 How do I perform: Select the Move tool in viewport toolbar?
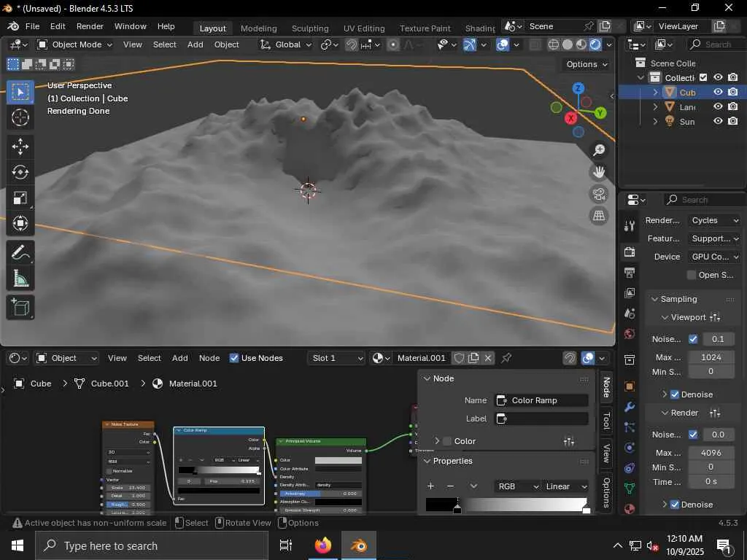(20, 146)
